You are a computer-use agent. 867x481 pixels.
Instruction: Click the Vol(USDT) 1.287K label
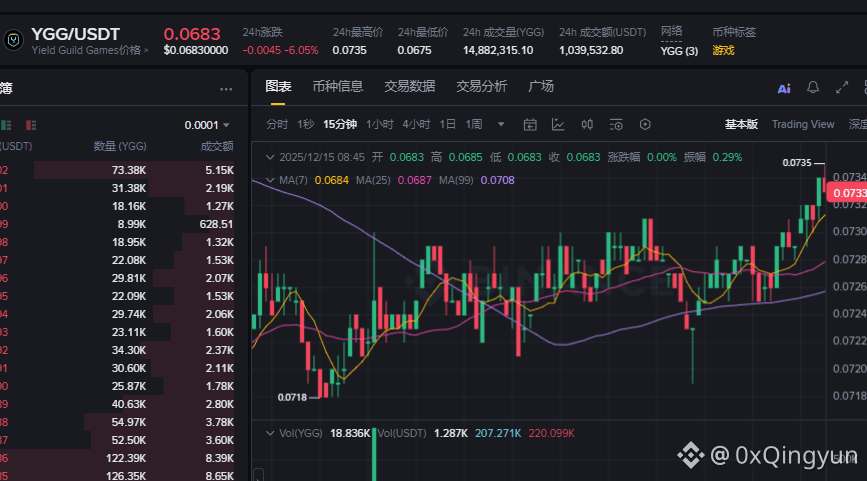click(x=422, y=433)
